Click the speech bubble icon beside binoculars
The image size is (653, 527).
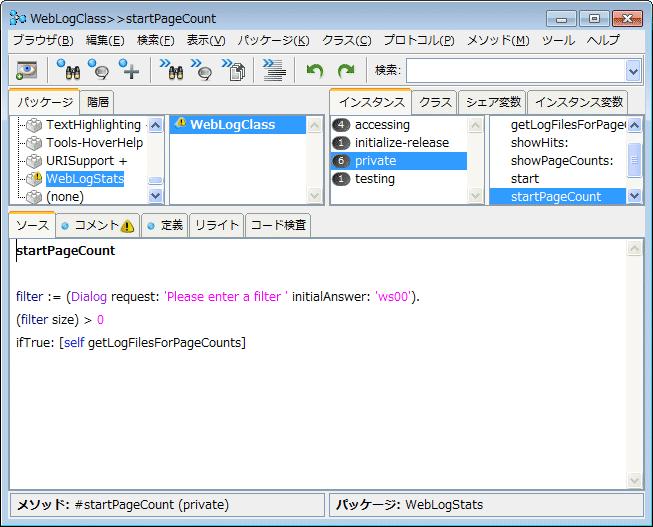click(98, 70)
